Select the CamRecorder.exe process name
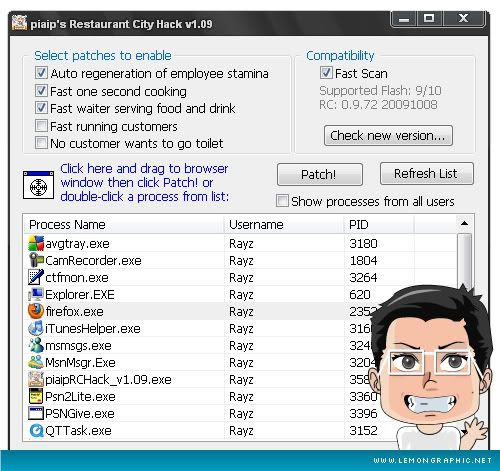Viewport: 500px width, 471px height. (x=93, y=261)
